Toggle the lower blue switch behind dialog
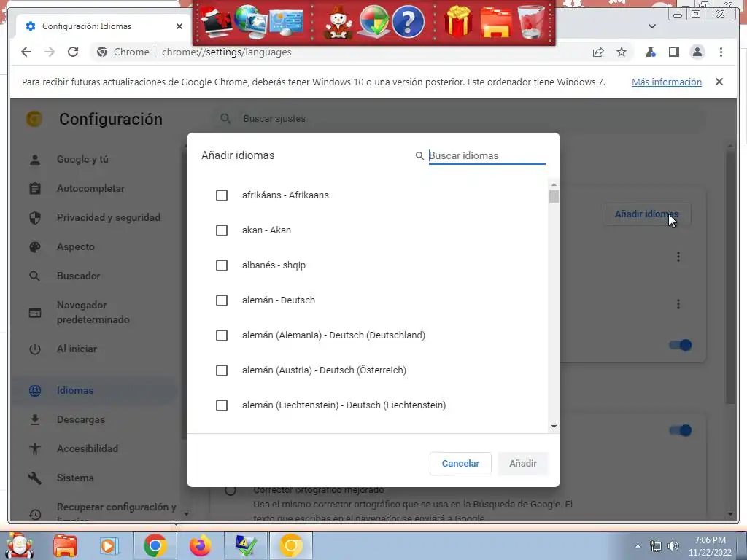This screenshot has width=747, height=560. (681, 430)
